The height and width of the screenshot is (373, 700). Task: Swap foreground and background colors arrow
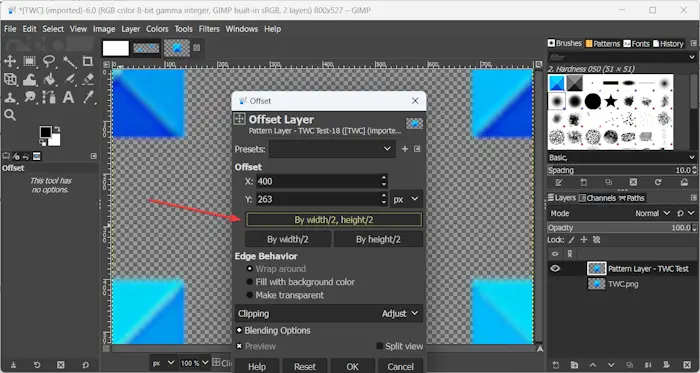click(x=56, y=129)
